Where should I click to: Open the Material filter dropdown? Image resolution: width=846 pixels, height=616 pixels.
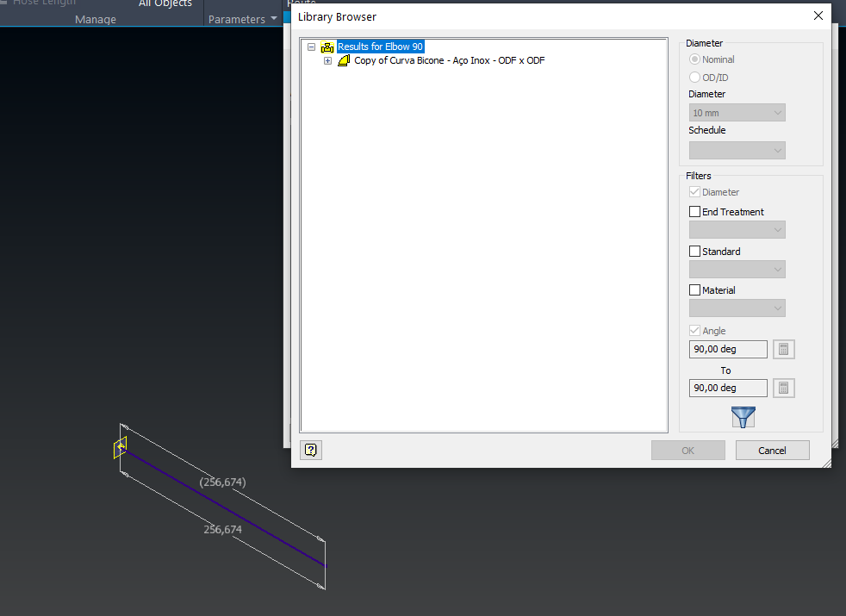[x=737, y=308]
